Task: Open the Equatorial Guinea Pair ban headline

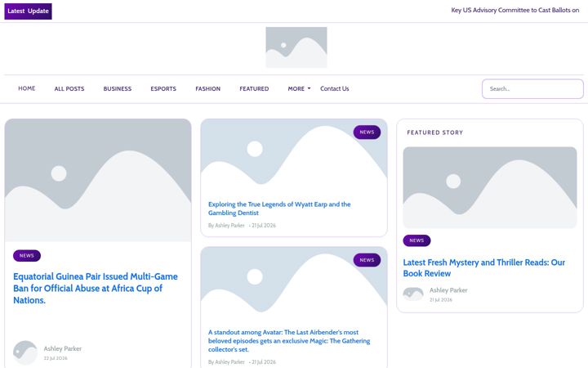Action: pyautogui.click(x=96, y=288)
